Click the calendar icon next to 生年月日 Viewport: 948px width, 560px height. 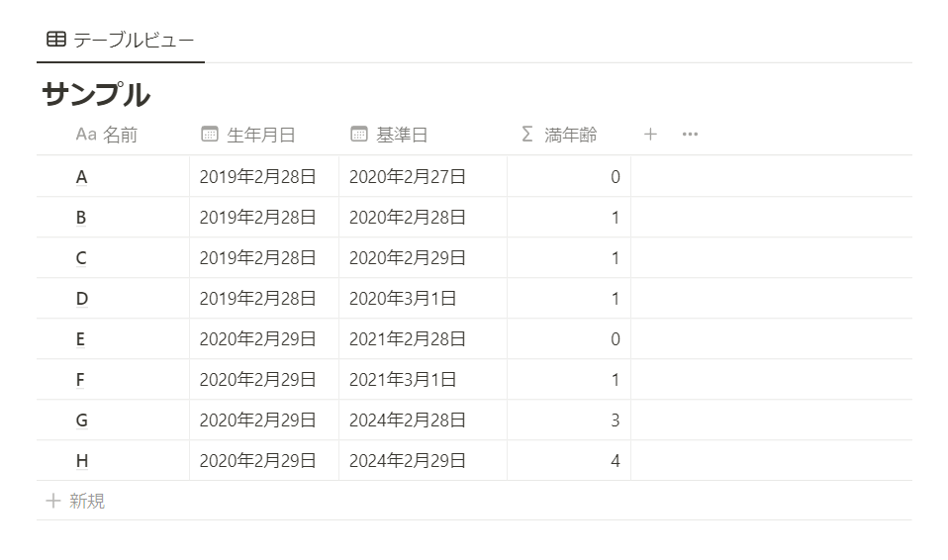(209, 134)
